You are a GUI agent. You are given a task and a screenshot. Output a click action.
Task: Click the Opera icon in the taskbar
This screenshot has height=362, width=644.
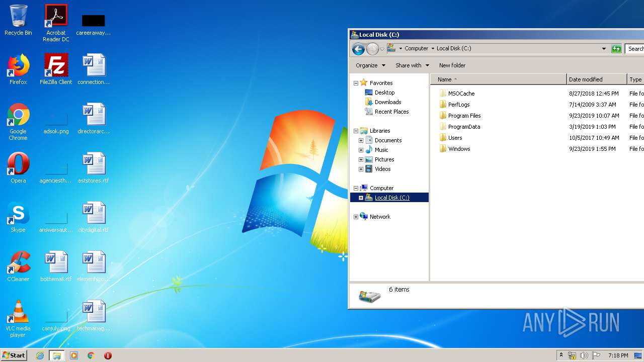[x=108, y=355]
